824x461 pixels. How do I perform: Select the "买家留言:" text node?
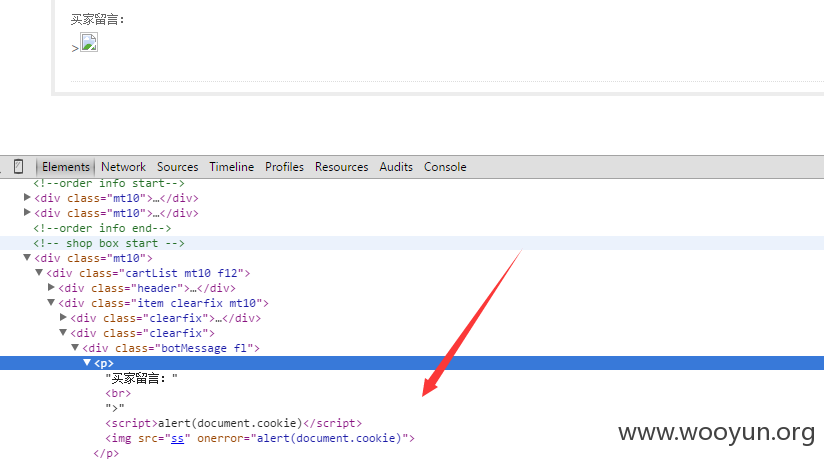(141, 378)
